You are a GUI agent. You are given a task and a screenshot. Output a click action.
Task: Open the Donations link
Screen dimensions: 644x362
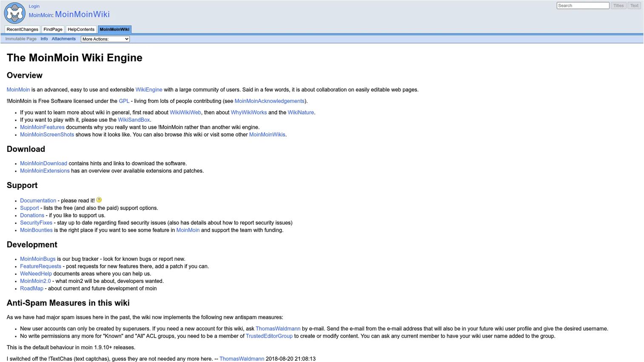pyautogui.click(x=32, y=216)
